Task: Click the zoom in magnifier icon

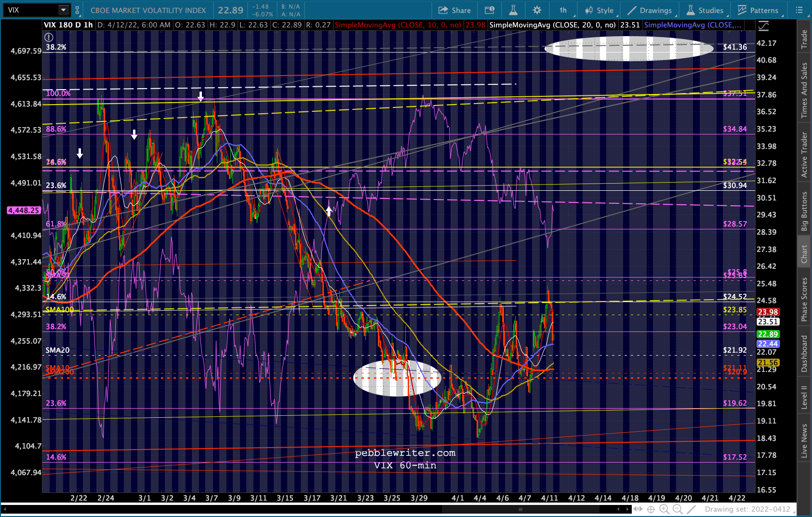Action: [x=664, y=509]
